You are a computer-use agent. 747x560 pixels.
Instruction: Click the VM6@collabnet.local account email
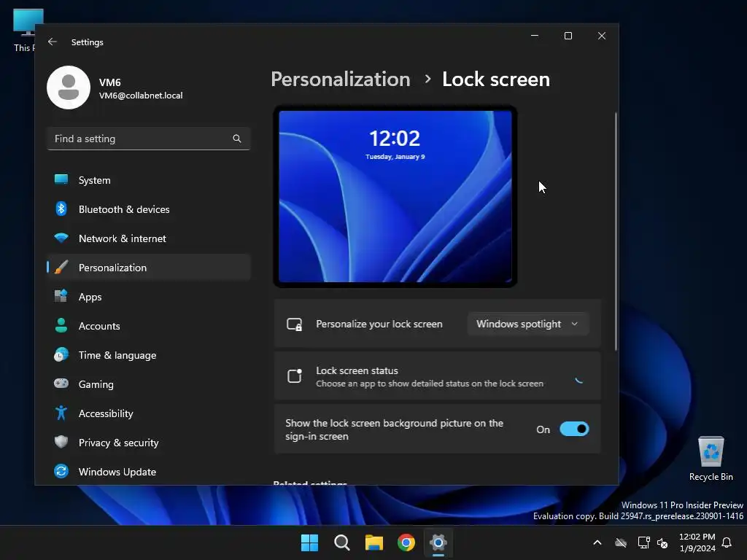[141, 96]
